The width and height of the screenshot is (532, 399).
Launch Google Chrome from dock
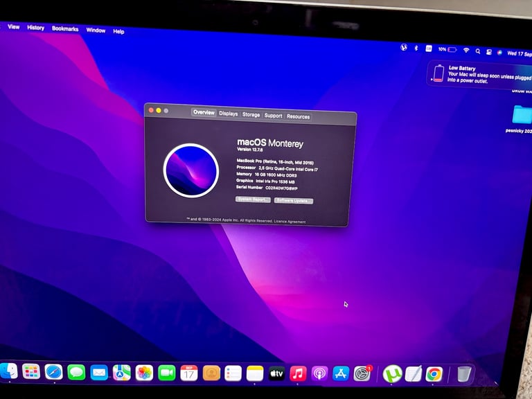434,374
